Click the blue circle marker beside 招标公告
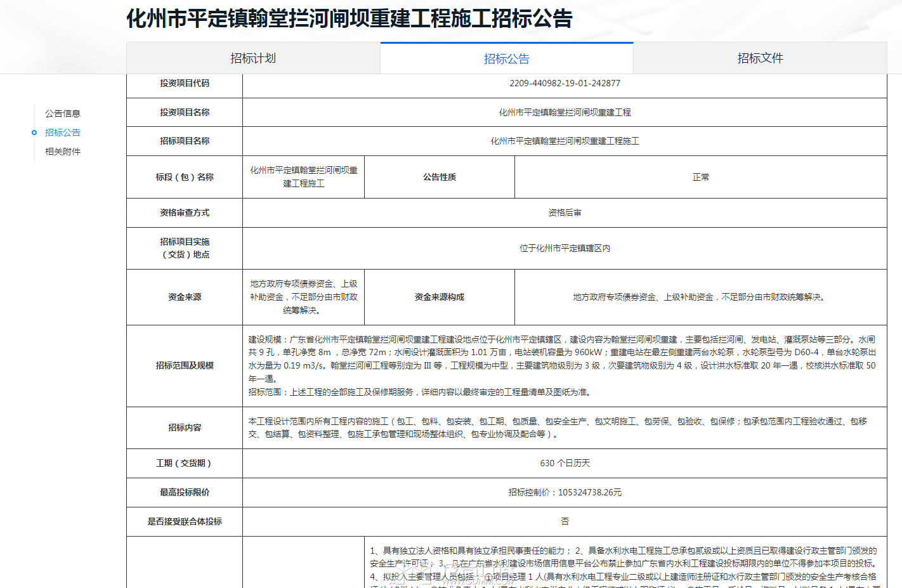The width and height of the screenshot is (902, 588). (34, 133)
